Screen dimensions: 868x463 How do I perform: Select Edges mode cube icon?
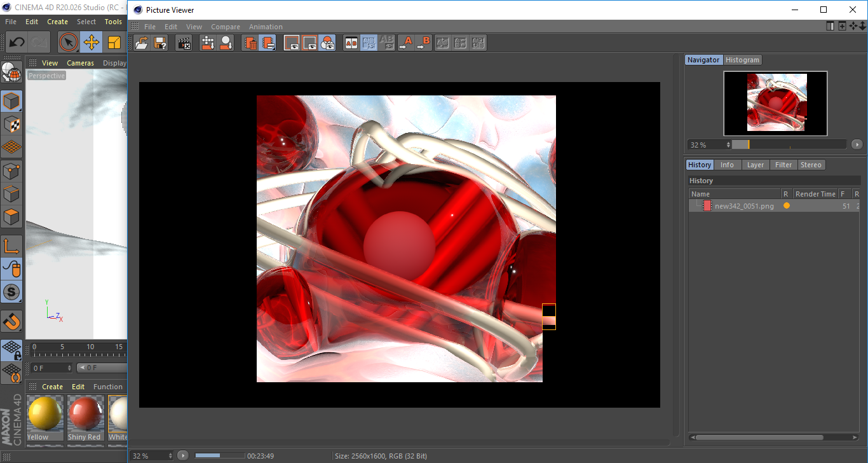[11, 193]
